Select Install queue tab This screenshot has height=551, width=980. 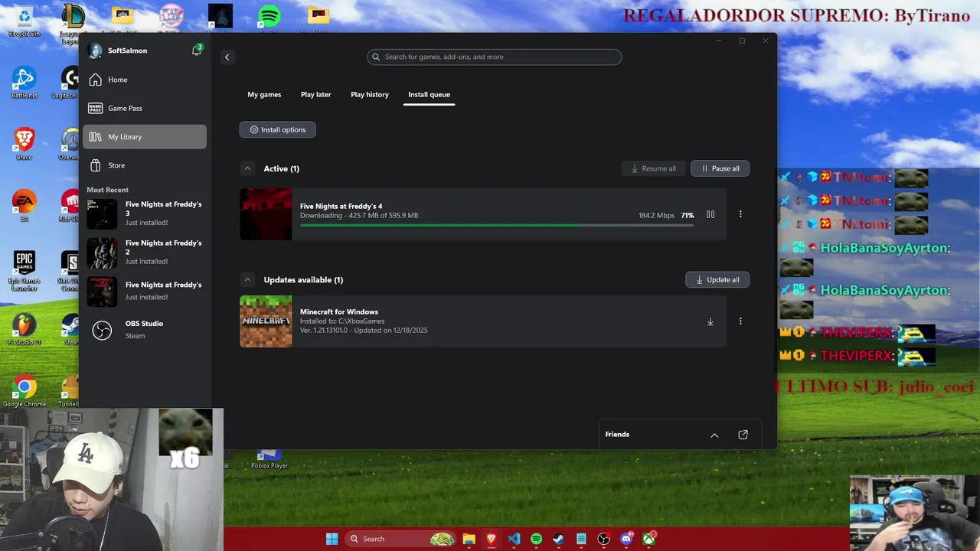click(429, 95)
